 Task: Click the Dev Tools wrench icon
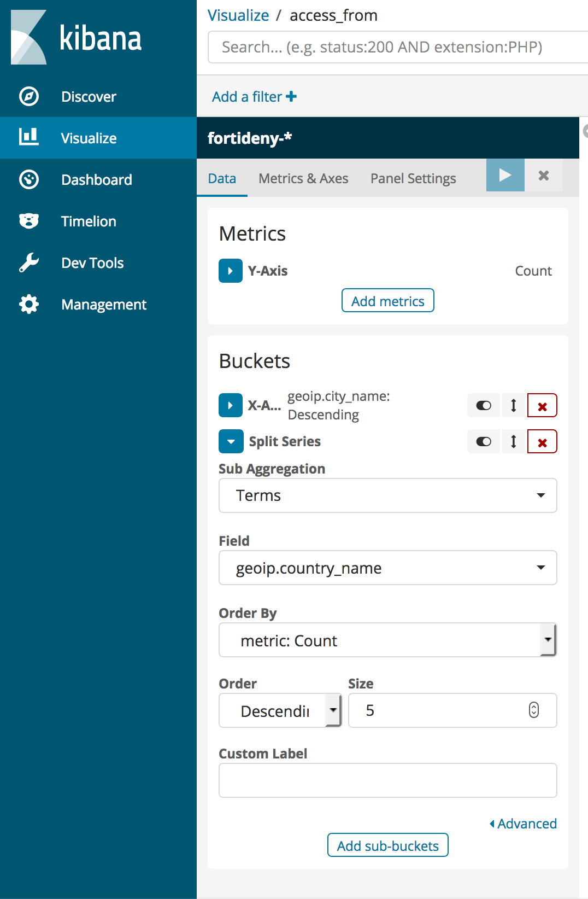click(29, 263)
